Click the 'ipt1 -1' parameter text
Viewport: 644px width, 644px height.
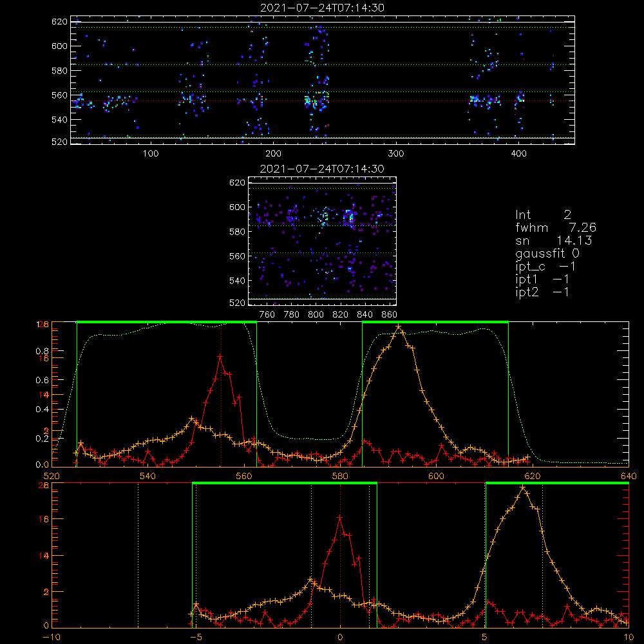pos(542,279)
